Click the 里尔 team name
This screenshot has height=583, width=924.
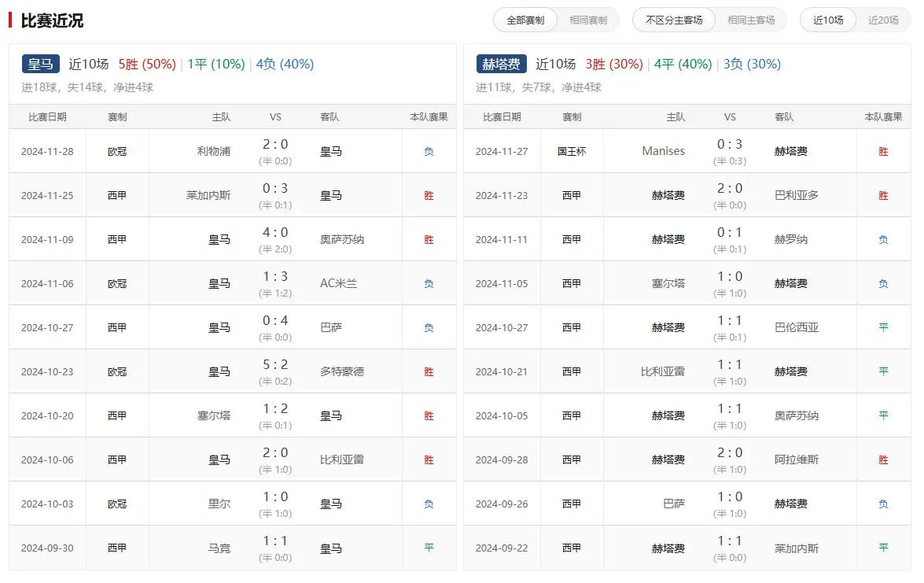tap(219, 504)
